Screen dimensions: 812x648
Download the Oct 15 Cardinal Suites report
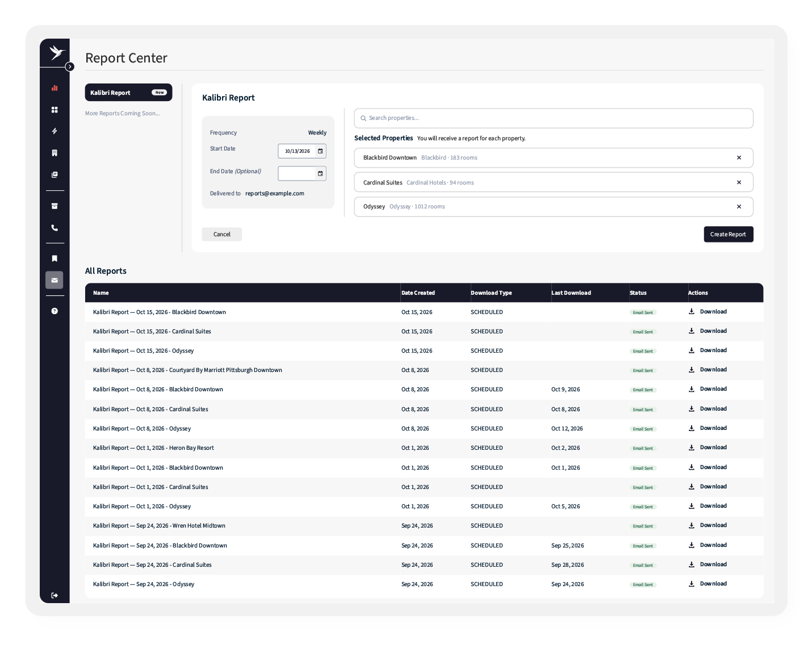coord(708,331)
